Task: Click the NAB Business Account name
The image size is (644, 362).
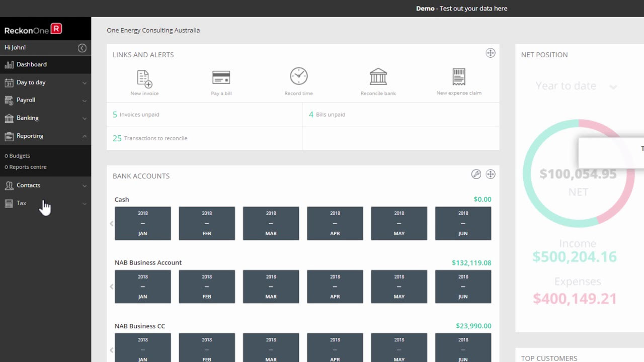Action: [148, 262]
